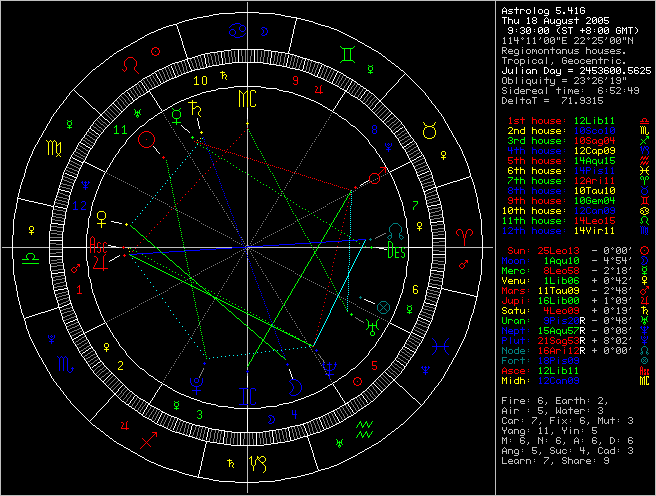This screenshot has height=496, width=656.
Task: Select the red Sun circle inside the wheel
Action: [148, 141]
